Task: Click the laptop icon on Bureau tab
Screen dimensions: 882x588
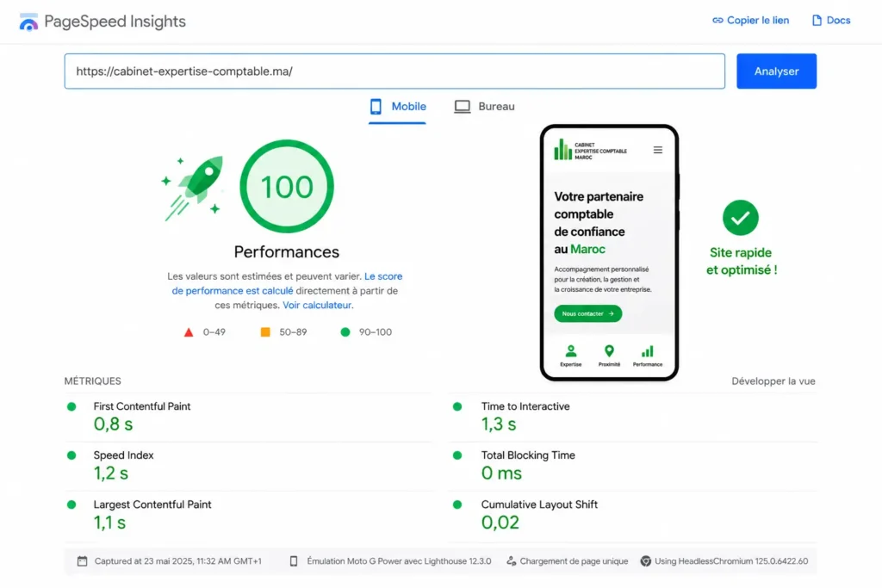Action: [463, 106]
